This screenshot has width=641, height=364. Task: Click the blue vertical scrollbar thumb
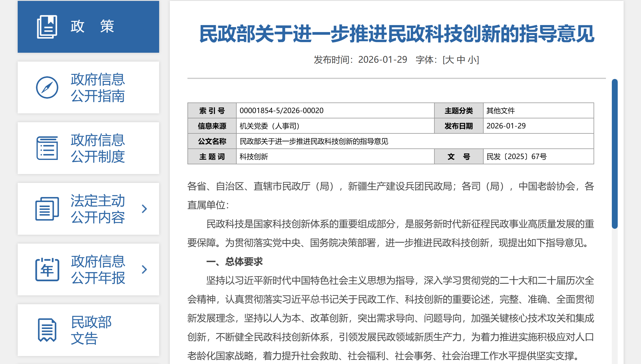pyautogui.click(x=614, y=154)
